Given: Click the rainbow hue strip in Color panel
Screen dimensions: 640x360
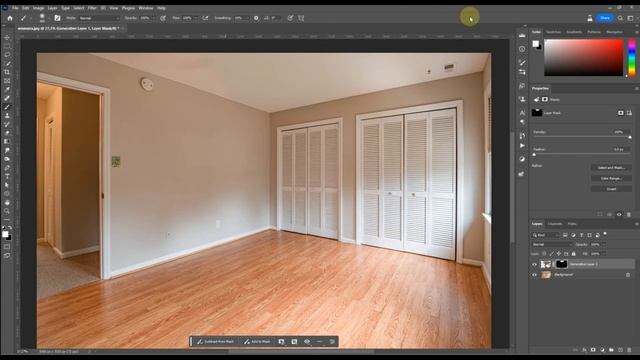Looking at the screenshot, I should coord(632,58).
